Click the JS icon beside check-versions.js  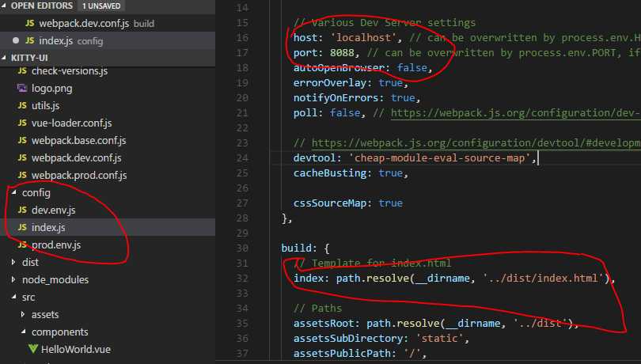22,71
